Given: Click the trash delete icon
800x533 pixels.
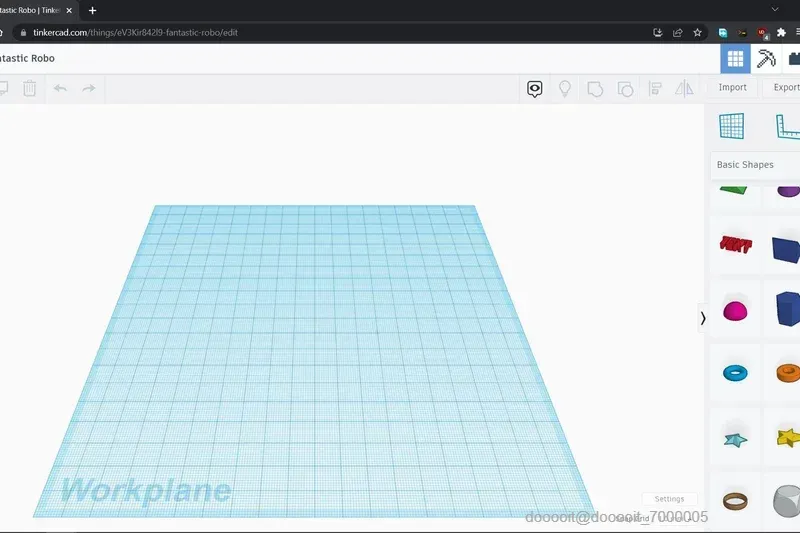Looking at the screenshot, I should 30,88.
